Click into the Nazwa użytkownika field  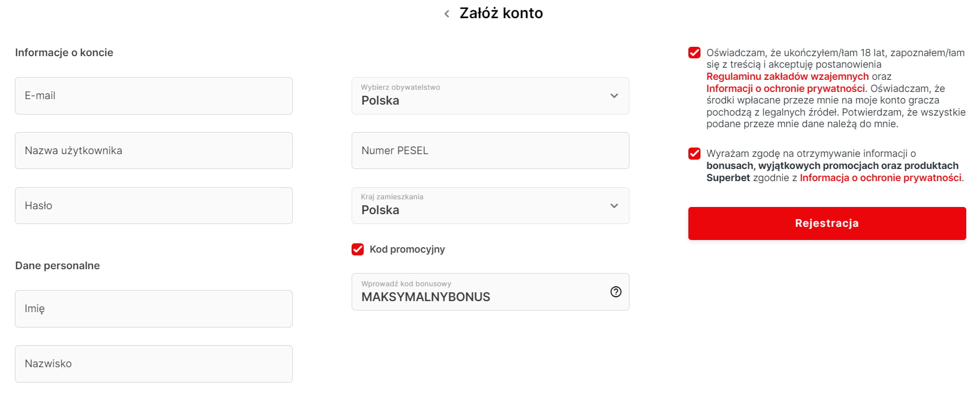[154, 150]
